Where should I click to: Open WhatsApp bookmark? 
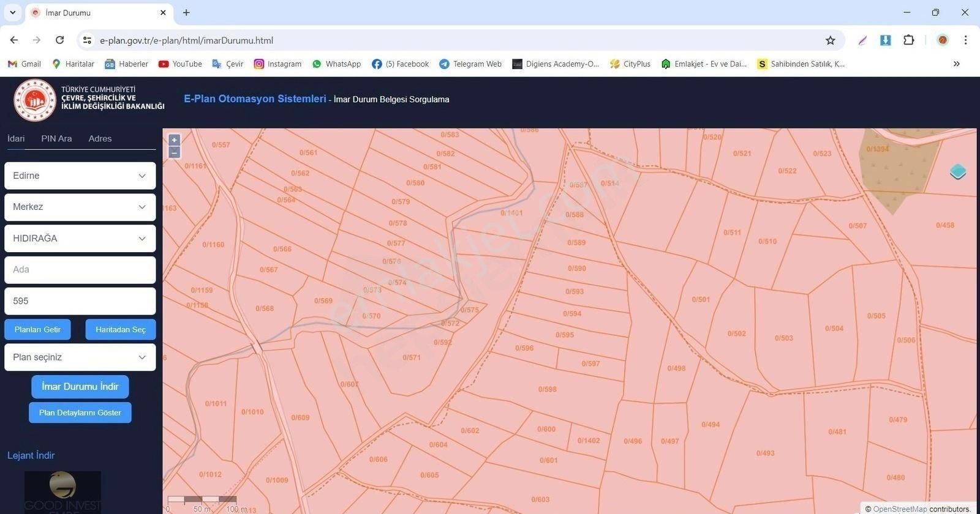click(336, 64)
